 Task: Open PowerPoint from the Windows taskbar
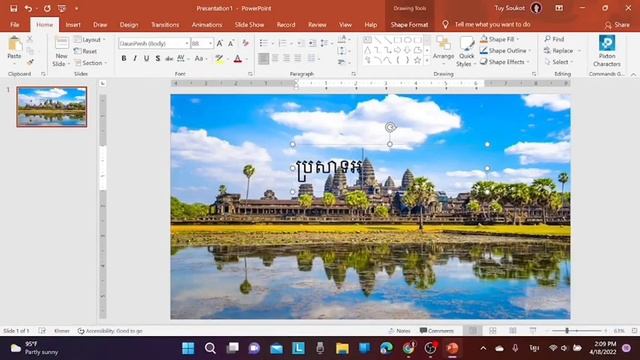pos(452,348)
